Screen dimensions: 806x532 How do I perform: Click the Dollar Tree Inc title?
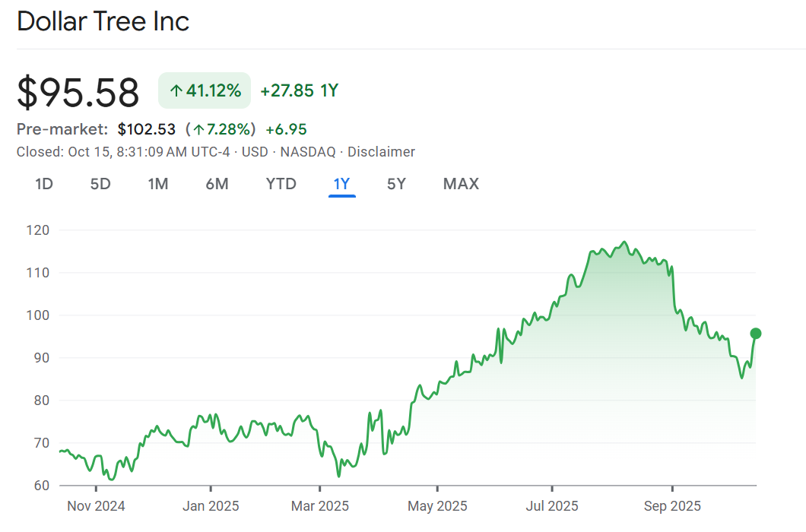[x=103, y=21]
